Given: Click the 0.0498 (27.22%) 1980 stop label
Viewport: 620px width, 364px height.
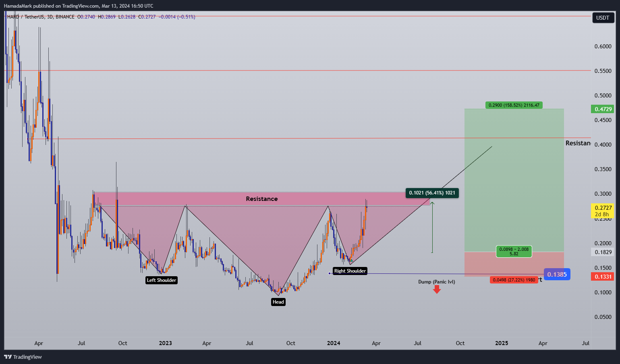Looking at the screenshot, I should (x=514, y=280).
